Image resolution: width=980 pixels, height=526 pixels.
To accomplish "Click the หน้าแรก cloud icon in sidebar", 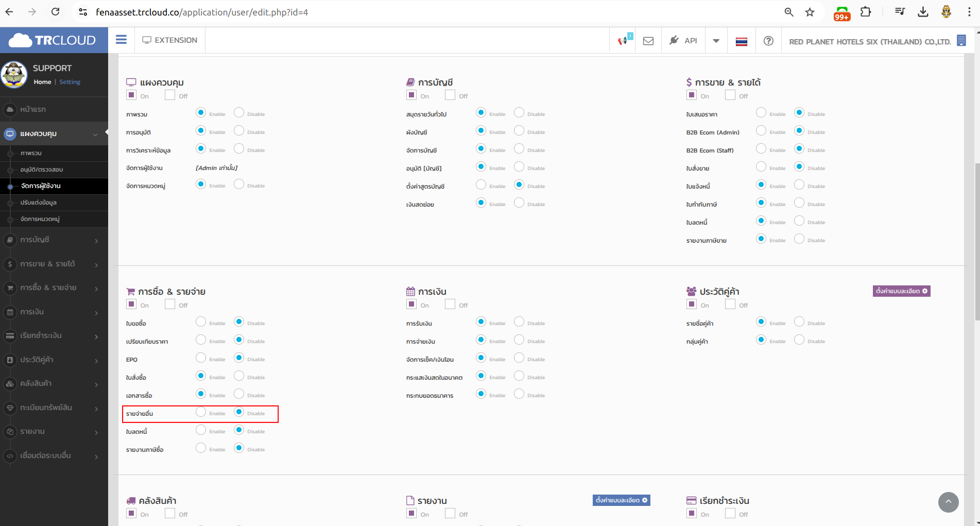I will pyautogui.click(x=10, y=109).
